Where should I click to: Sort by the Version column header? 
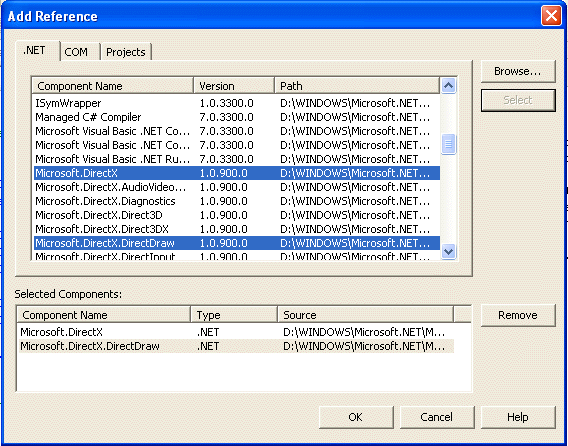[234, 86]
